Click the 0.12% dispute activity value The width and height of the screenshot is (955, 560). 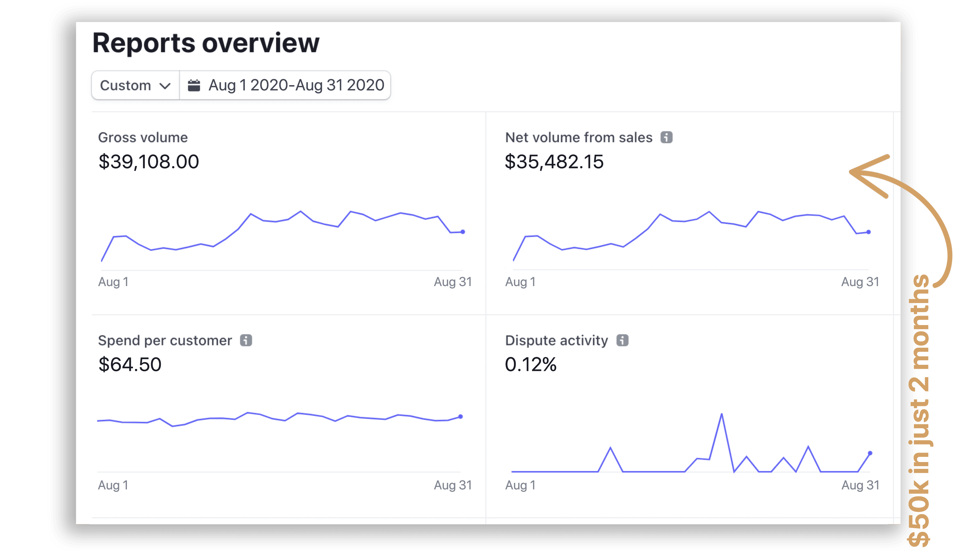click(x=530, y=365)
